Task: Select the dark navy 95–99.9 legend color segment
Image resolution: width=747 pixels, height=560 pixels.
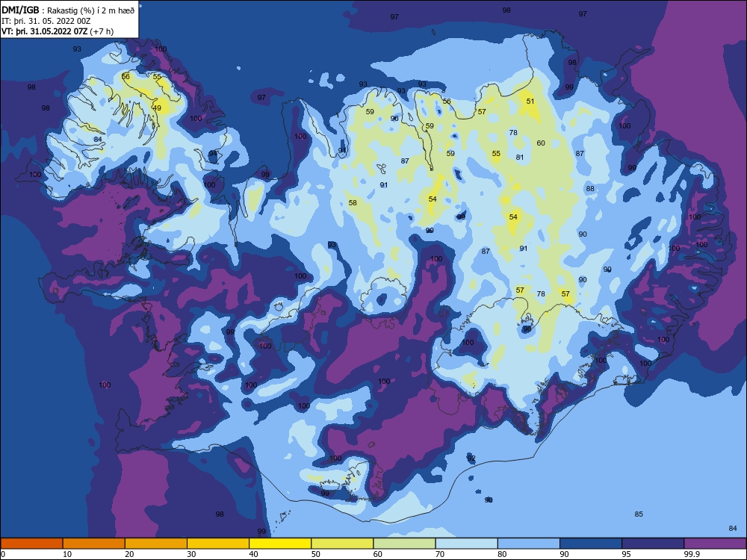Action: pos(653,544)
